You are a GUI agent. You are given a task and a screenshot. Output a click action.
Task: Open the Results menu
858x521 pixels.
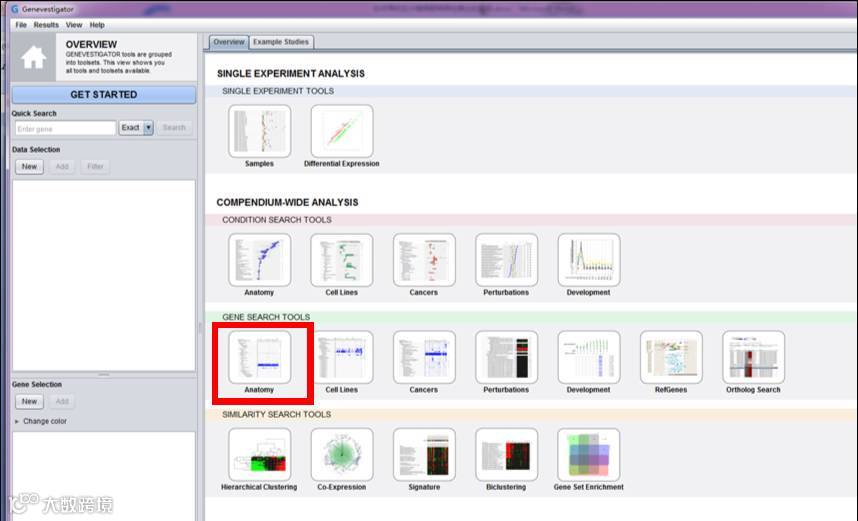tap(46, 25)
